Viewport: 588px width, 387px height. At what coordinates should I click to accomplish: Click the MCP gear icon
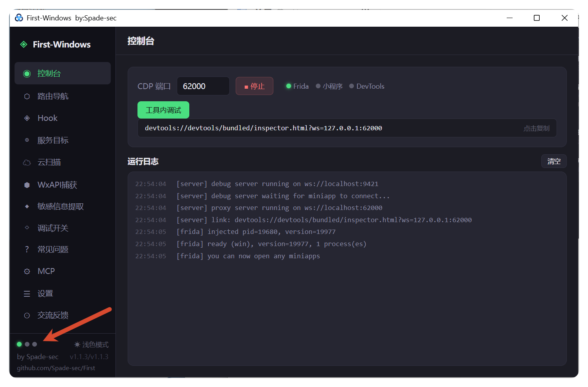click(x=27, y=271)
